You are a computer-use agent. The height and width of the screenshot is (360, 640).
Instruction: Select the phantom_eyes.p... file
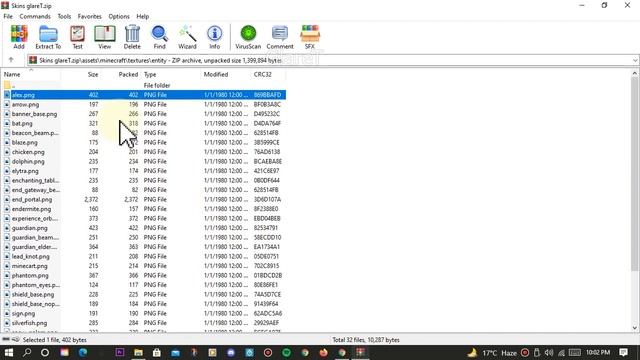pyautogui.click(x=144, y=284)
